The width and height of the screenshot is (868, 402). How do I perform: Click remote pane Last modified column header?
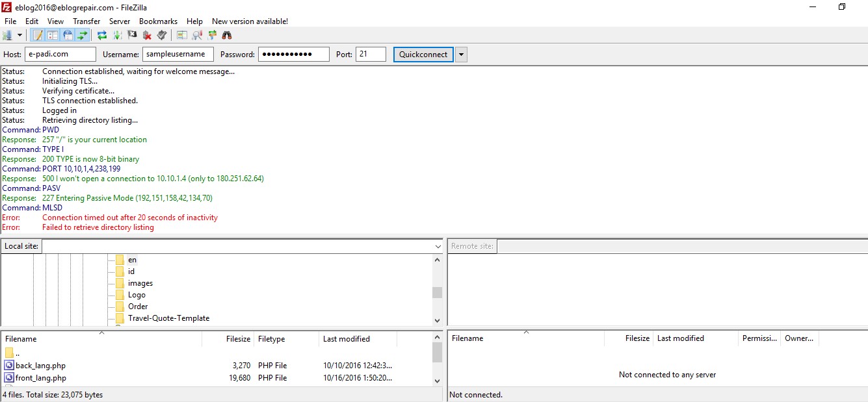point(696,338)
